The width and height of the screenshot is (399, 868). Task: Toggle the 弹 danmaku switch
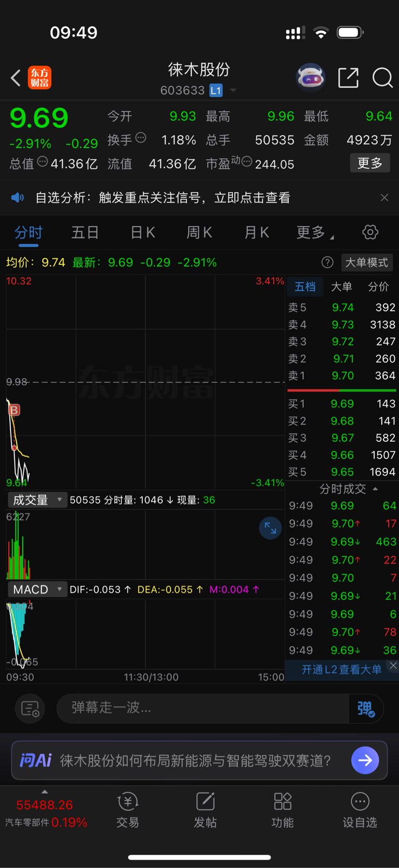366,709
